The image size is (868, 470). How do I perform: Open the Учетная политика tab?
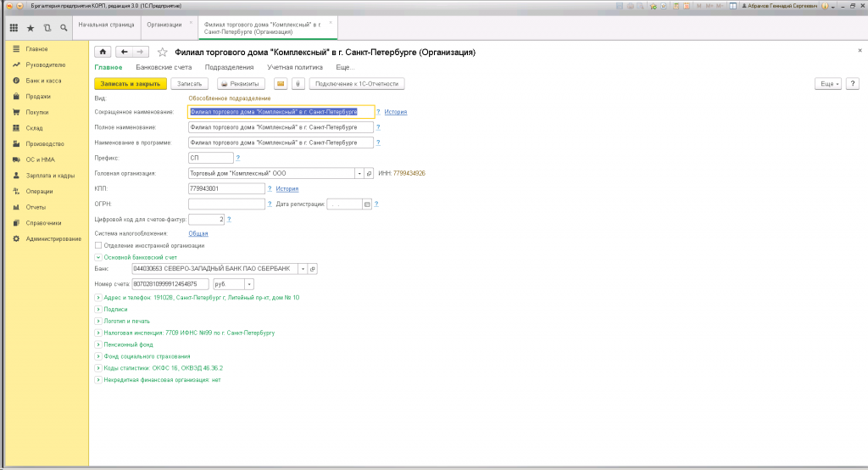[294, 67]
